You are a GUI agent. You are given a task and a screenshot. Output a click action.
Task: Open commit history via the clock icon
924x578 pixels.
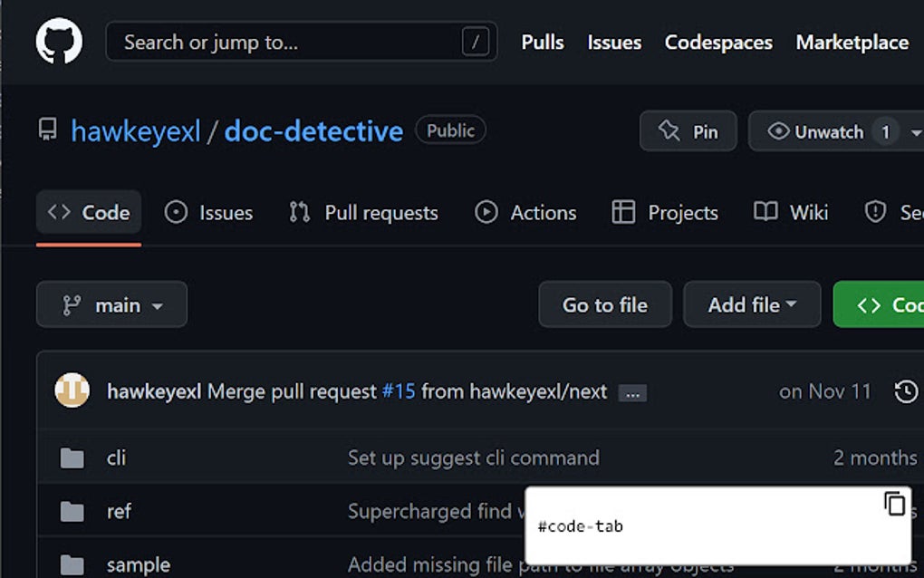tap(905, 391)
